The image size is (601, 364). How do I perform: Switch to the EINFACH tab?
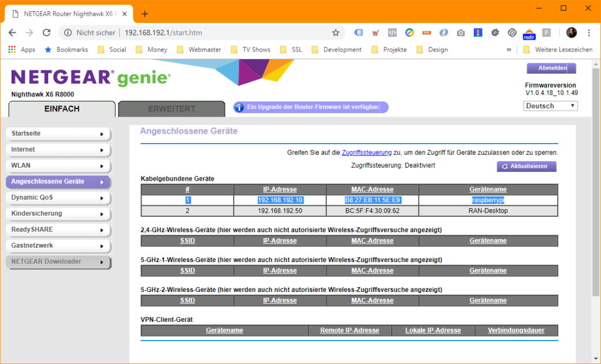point(62,108)
